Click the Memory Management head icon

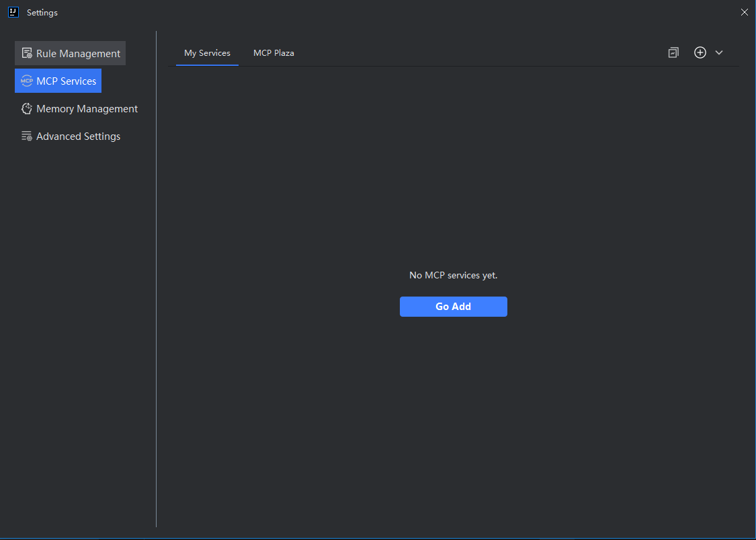click(x=27, y=109)
